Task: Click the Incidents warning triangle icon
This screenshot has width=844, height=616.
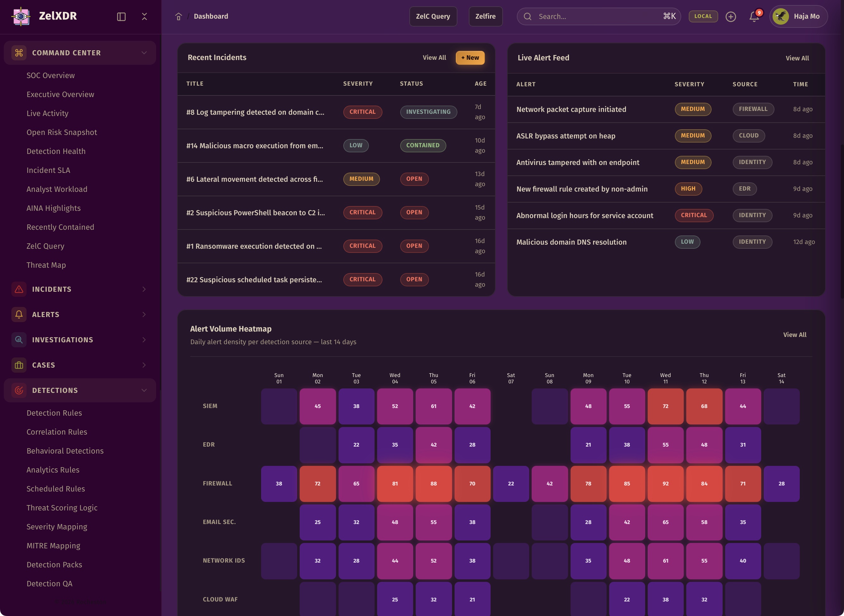Action: (19, 290)
